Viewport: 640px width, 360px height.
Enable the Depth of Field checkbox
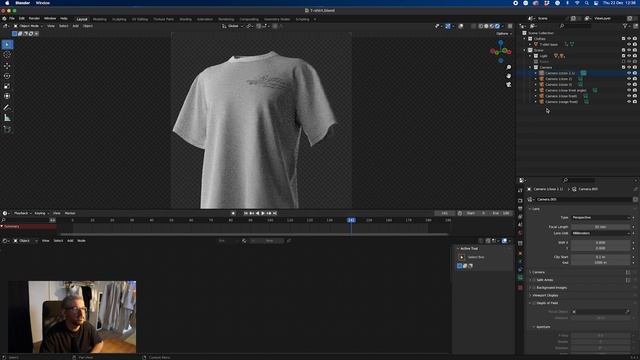point(534,303)
